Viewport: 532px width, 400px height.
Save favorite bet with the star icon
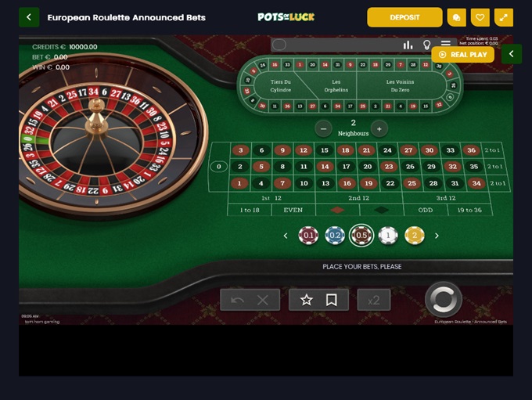point(307,300)
